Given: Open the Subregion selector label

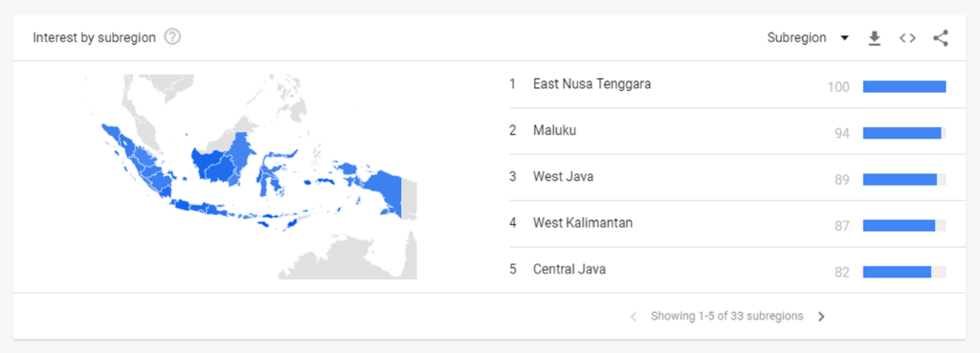Looking at the screenshot, I should click(x=796, y=38).
